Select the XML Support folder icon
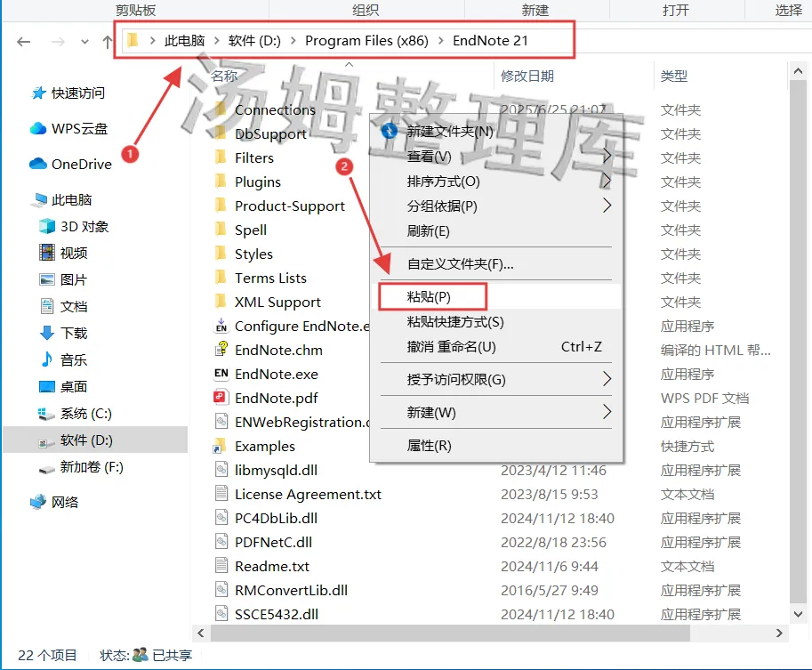The height and width of the screenshot is (670, 812). pos(221,301)
